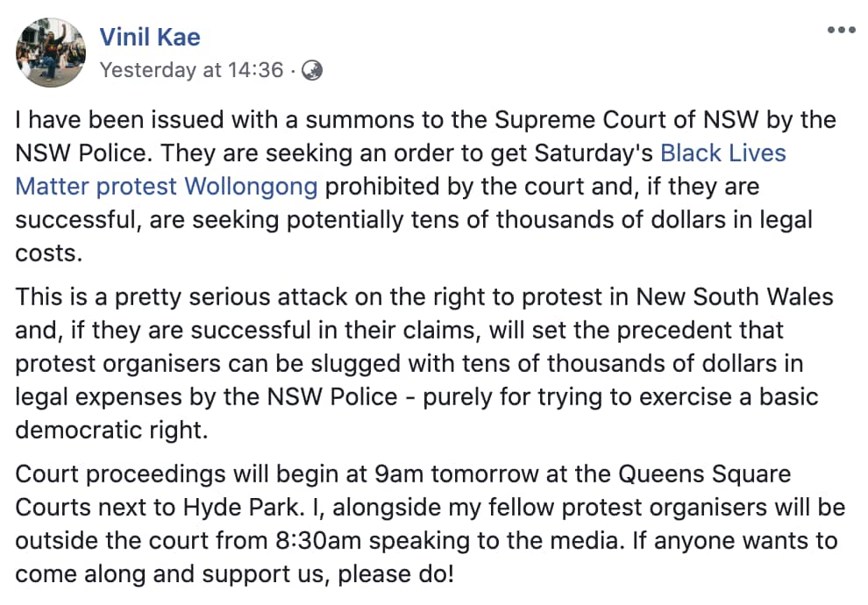
Task: Click Vinil Kae's circular profile picture
Action: pos(50,51)
